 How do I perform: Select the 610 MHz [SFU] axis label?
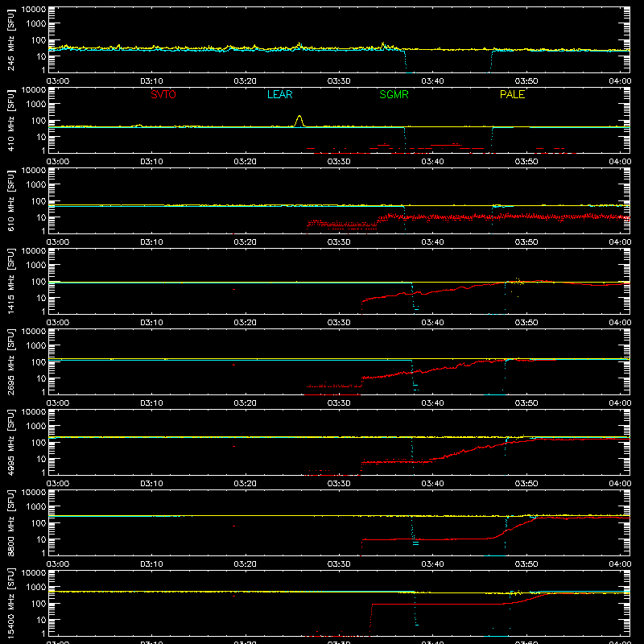[11, 200]
